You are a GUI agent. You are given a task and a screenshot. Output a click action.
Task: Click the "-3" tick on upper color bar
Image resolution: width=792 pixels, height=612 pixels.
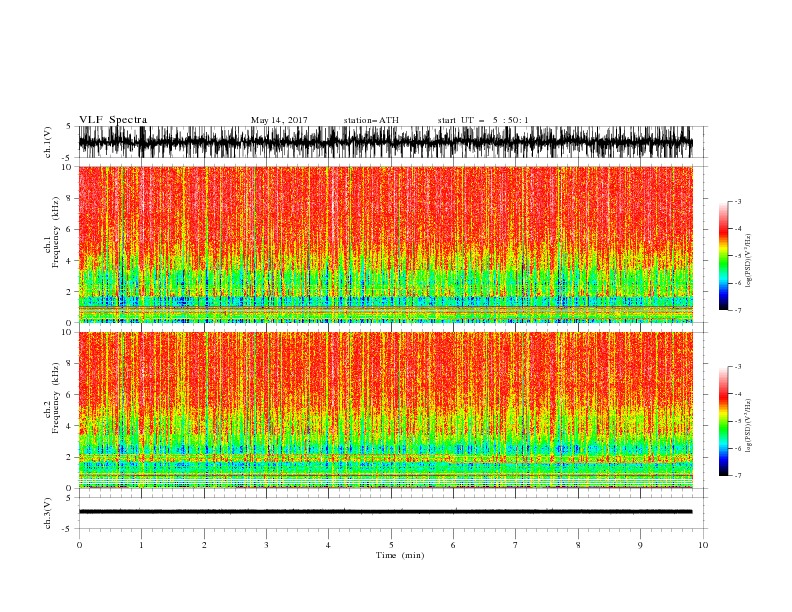click(737, 201)
